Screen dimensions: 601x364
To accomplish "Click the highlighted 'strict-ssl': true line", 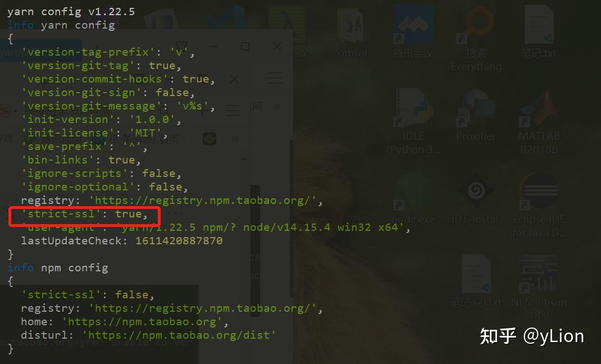I will coord(84,214).
